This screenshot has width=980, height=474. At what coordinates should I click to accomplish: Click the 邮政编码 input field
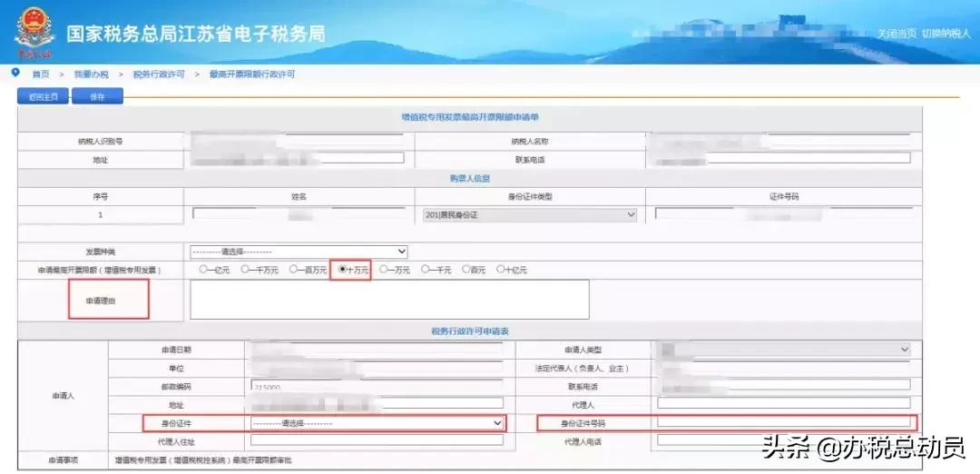click(x=377, y=386)
